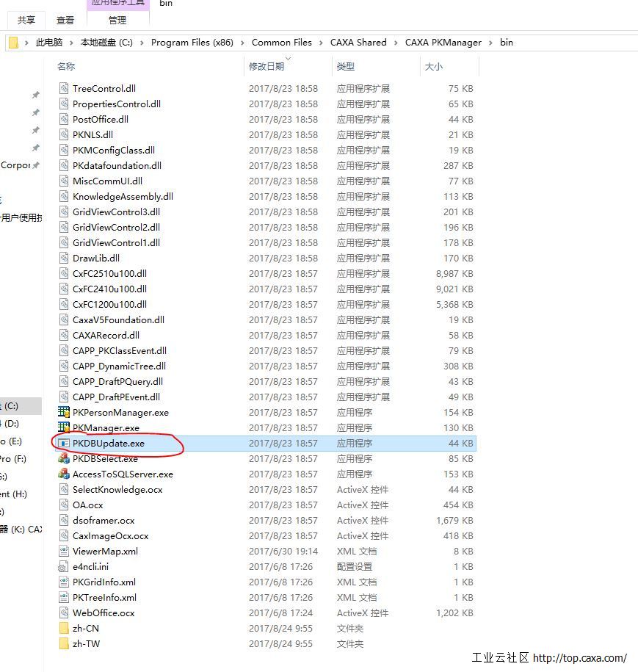The width and height of the screenshot is (638, 672).
Task: Click the PKDBUpdate.exe program icon
Action: click(x=64, y=444)
